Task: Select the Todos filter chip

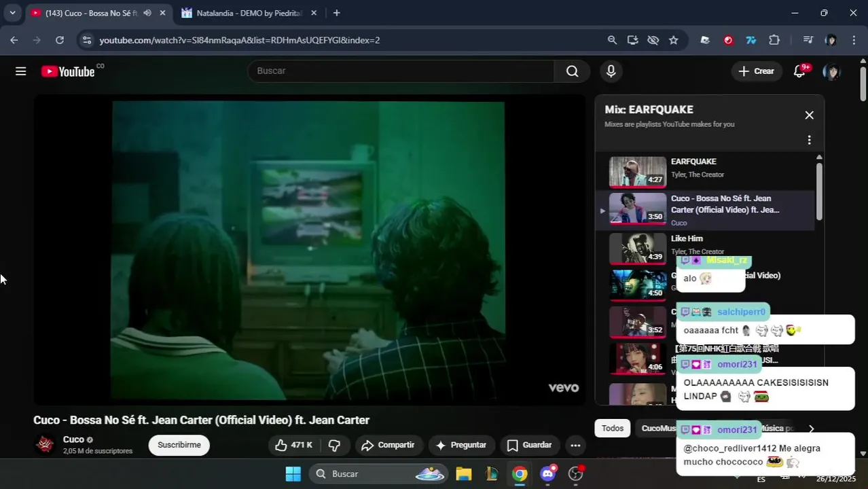Action: (613, 429)
